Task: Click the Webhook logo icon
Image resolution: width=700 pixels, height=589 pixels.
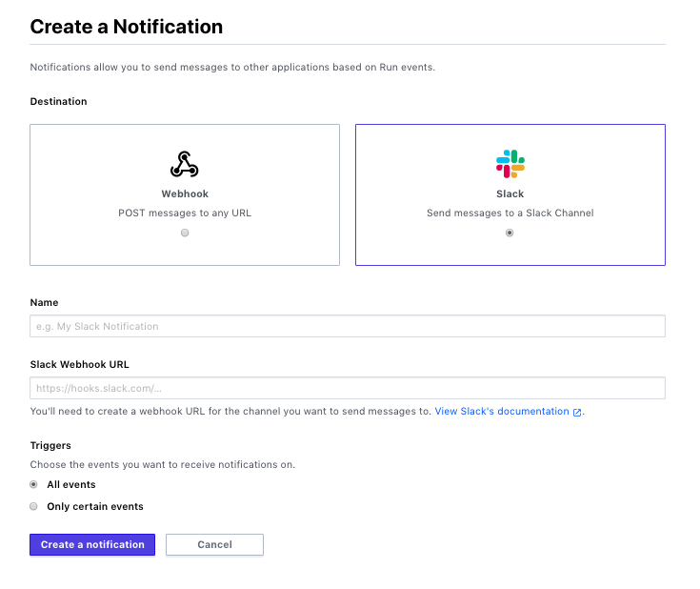Action: [184, 165]
